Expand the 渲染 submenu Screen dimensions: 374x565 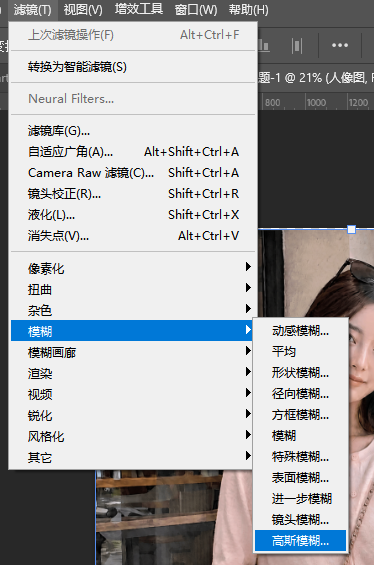(133, 373)
